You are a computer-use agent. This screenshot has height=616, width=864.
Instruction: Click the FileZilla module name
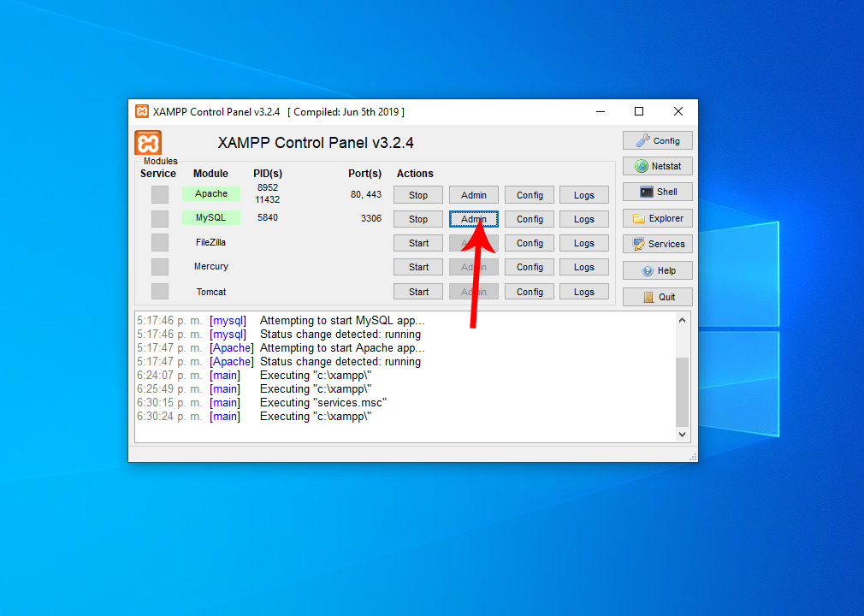pyautogui.click(x=210, y=242)
